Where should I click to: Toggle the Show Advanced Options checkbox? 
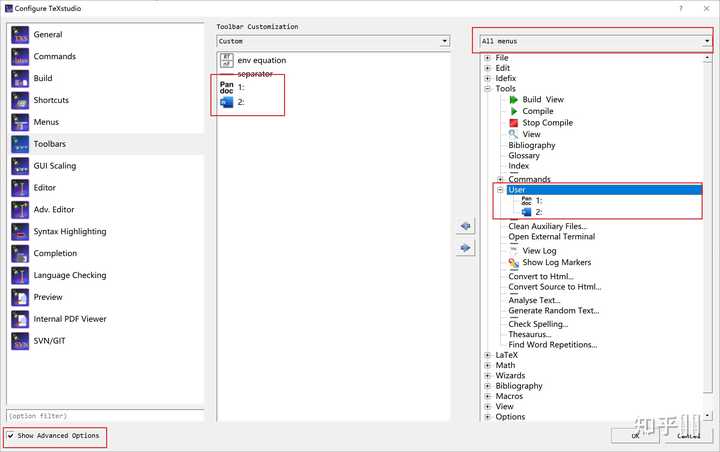(11, 435)
